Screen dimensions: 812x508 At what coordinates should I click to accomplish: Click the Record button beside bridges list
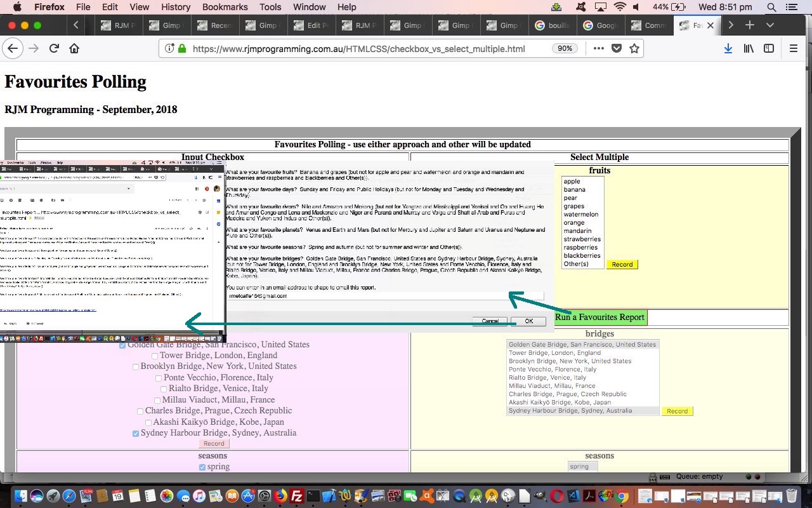pos(677,411)
